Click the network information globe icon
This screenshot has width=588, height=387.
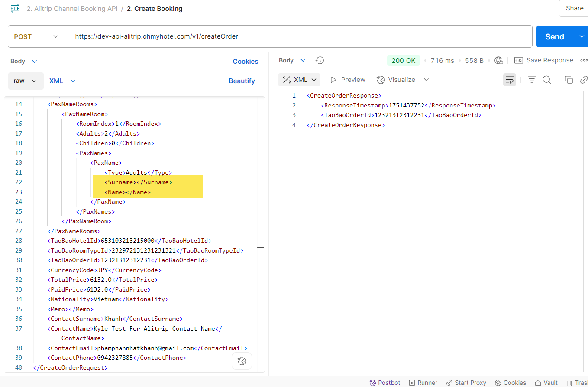click(499, 60)
